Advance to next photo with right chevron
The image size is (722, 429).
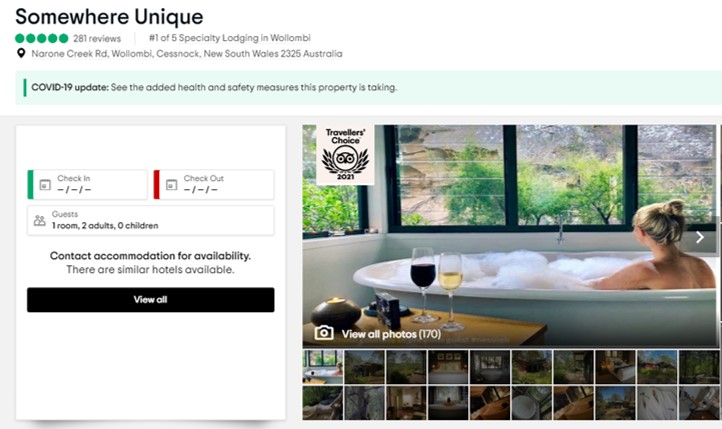(x=700, y=237)
